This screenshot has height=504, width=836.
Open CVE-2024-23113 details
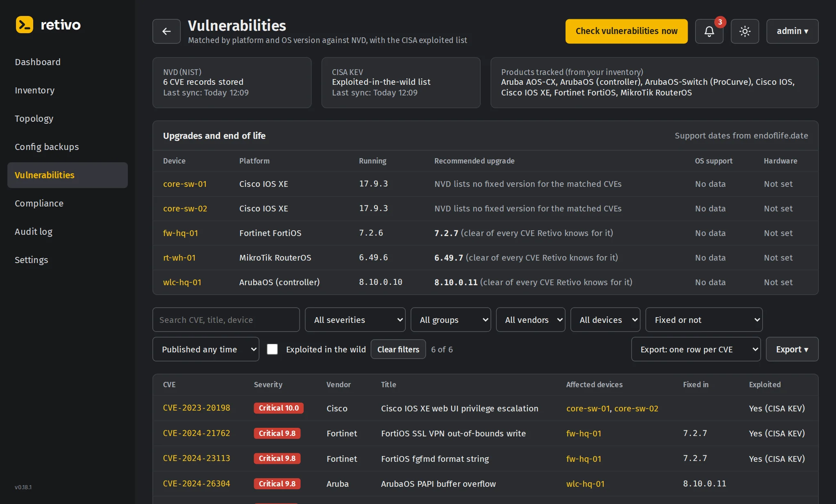click(x=197, y=458)
